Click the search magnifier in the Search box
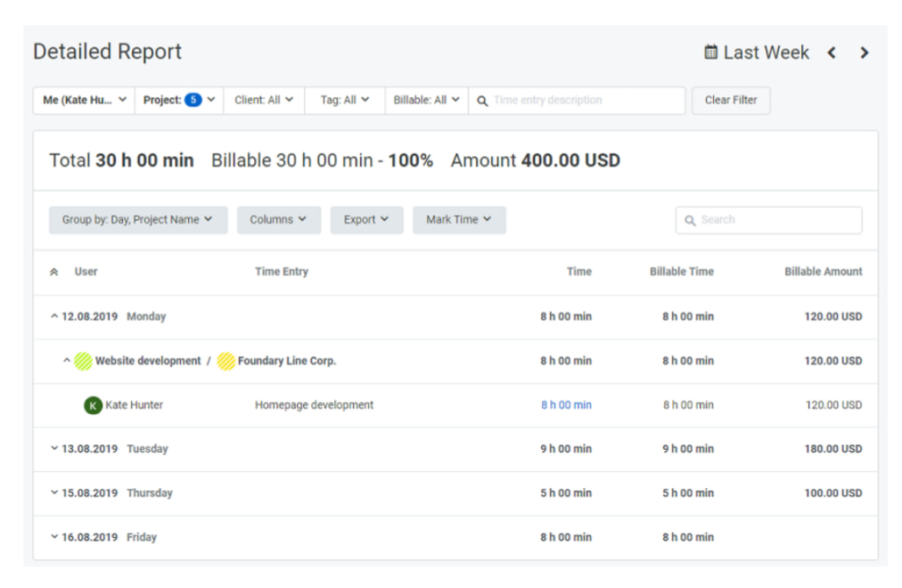The height and width of the screenshot is (588, 902). click(692, 219)
